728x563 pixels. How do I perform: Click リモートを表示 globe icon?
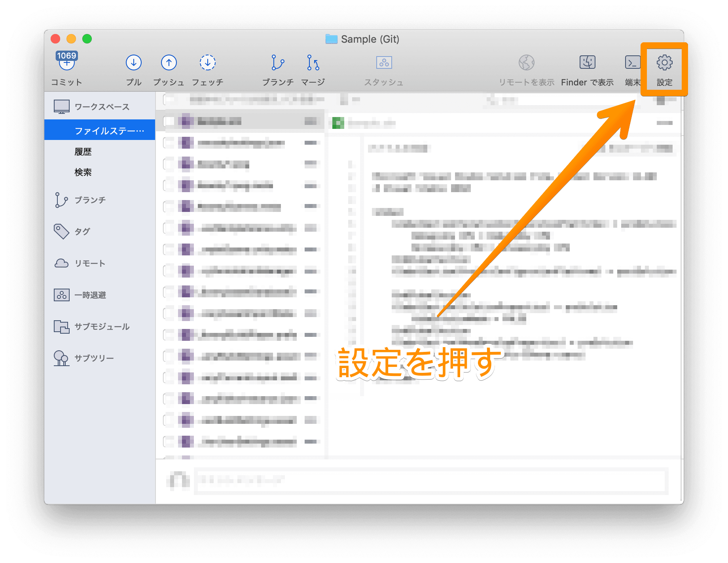pyautogui.click(x=527, y=62)
